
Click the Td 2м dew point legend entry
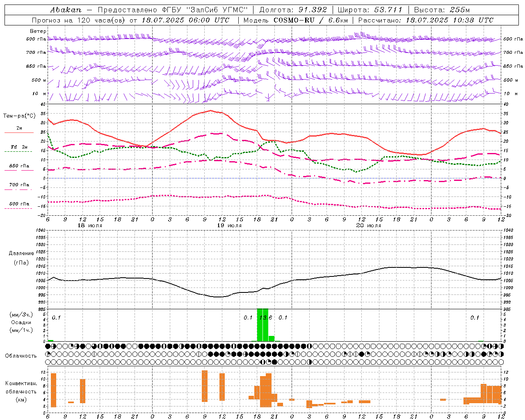click(x=19, y=147)
